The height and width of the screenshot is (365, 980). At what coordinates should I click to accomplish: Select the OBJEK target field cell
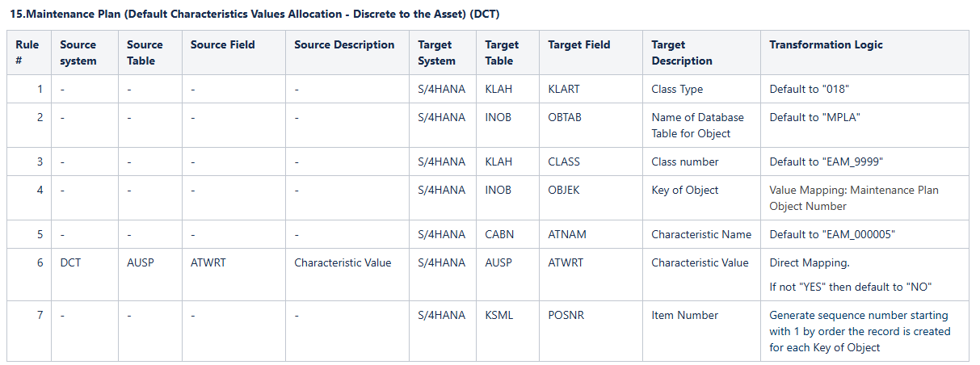[x=564, y=190]
